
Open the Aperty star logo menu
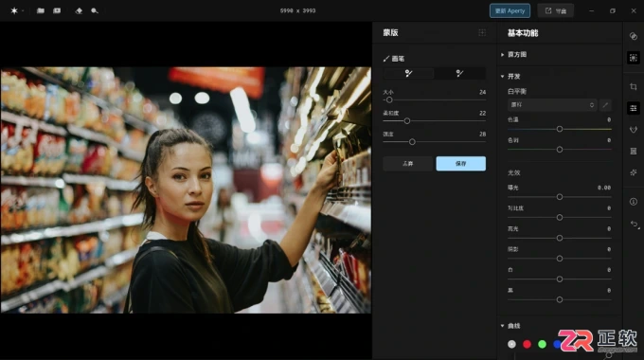(x=14, y=10)
